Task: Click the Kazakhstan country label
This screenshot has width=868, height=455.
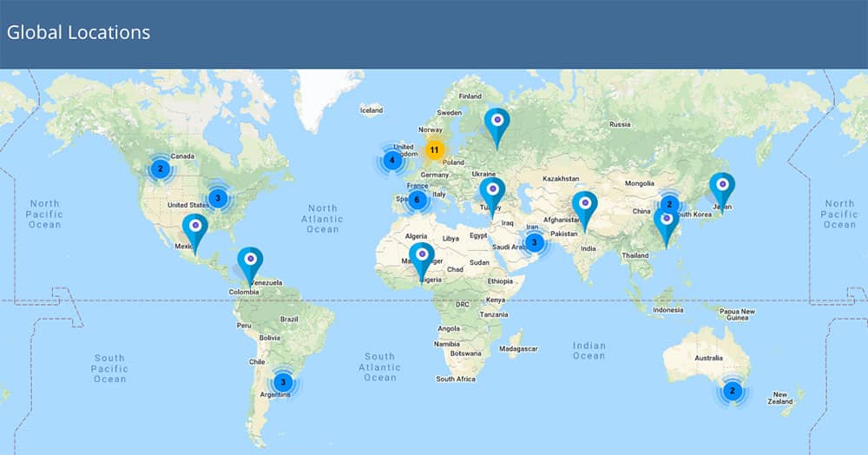Action: coord(561,179)
